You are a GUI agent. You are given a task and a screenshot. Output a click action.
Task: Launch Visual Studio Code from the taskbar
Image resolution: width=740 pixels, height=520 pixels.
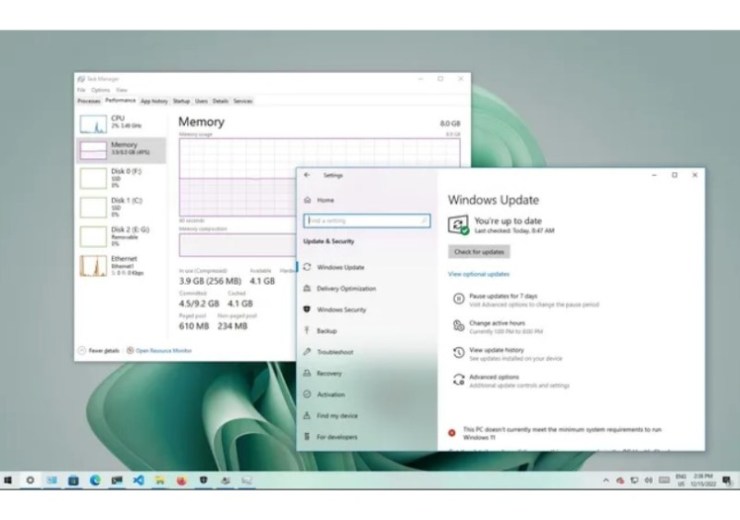click(138, 480)
